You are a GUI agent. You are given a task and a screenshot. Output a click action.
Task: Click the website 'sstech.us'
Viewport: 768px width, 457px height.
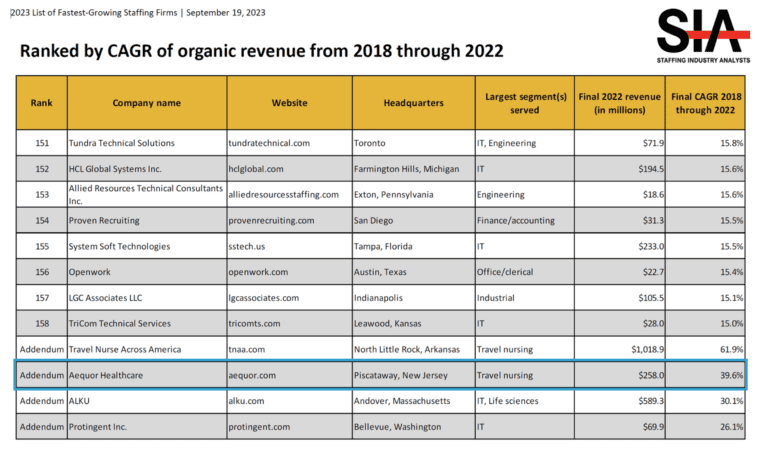(x=246, y=246)
